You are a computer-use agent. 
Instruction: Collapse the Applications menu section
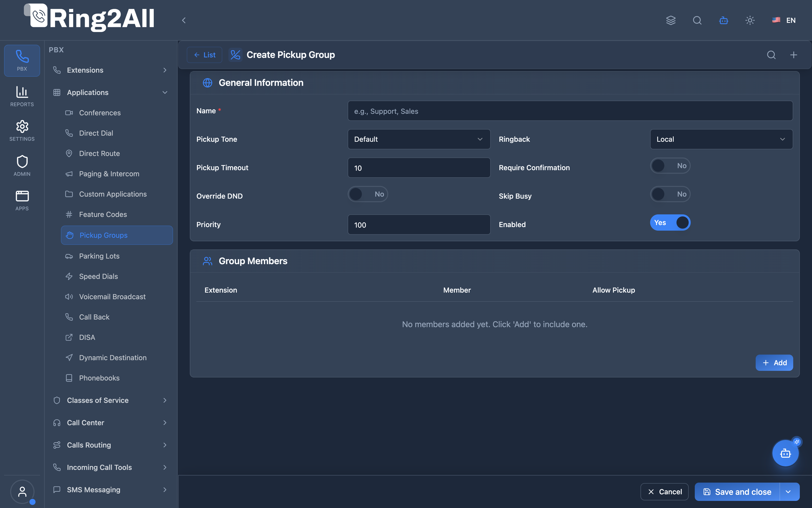click(x=110, y=92)
